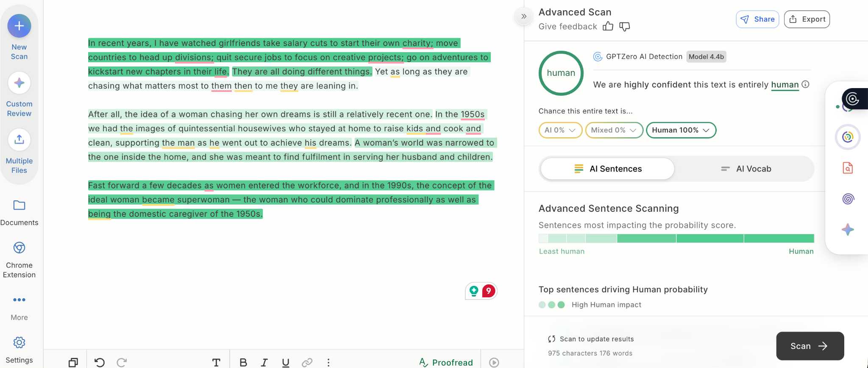Open Multiple Files upload icon
The height and width of the screenshot is (368, 868).
tap(19, 140)
